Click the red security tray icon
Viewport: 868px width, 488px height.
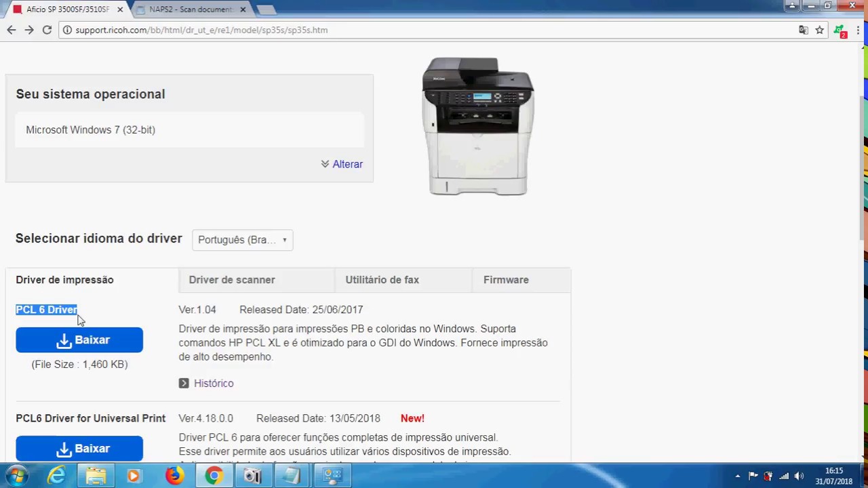768,476
